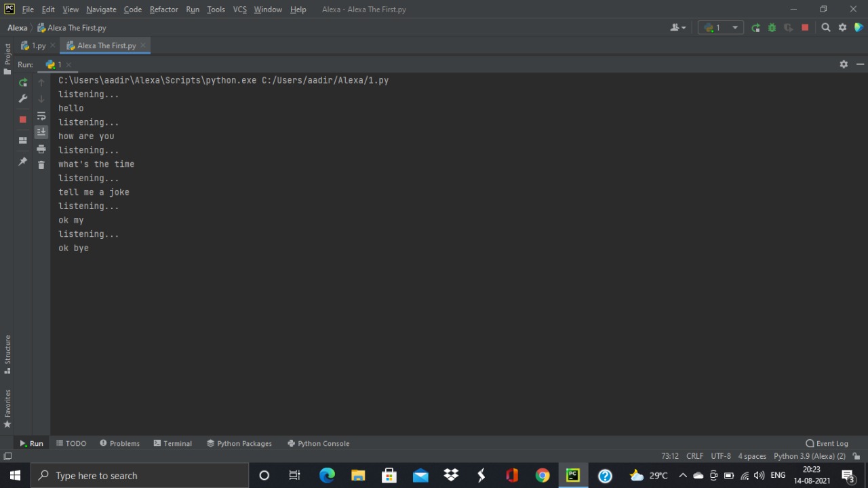Screen dimensions: 868x488
Task: Toggle scroll to end of console
Action: [41, 132]
